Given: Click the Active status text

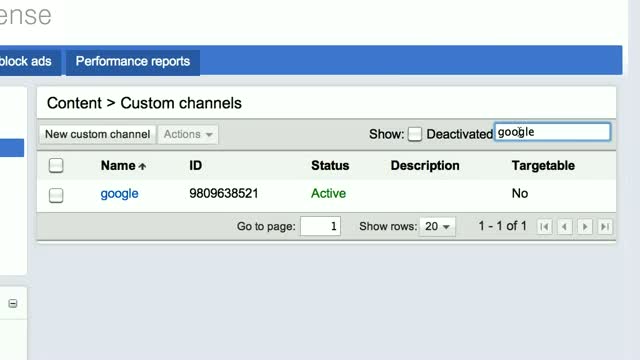Looking at the screenshot, I should [328, 193].
